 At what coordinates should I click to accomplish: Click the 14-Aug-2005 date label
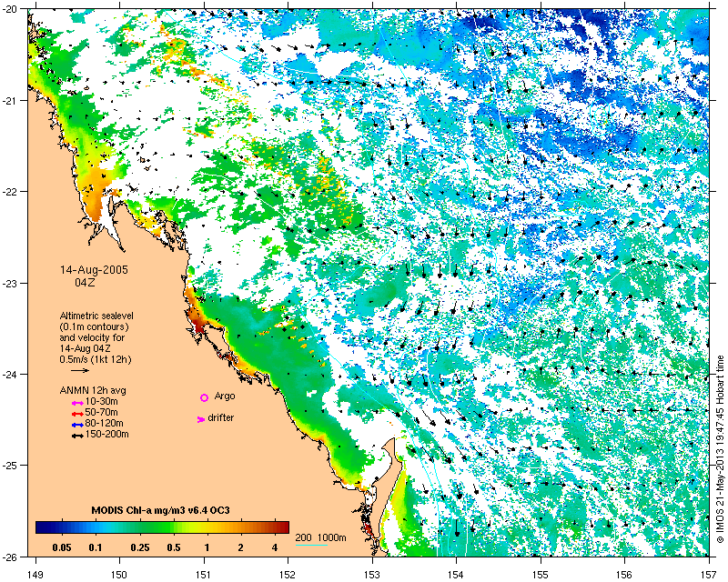94,270
